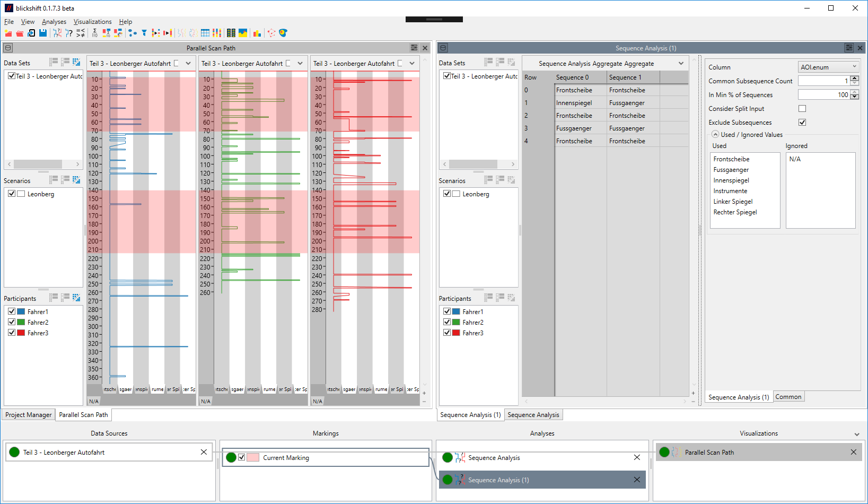This screenshot has height=504, width=868.
Task: Uncheck Fahrer2 in Parallel Scan Path participants
Action: [12, 322]
